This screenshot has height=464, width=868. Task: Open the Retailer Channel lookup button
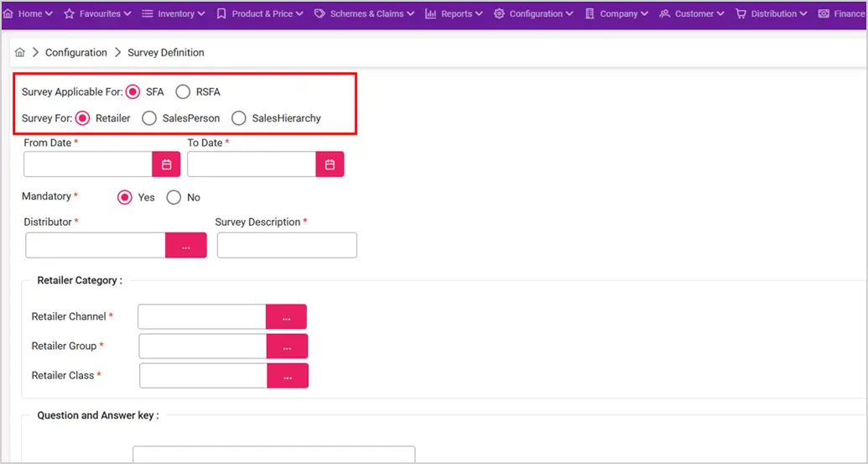(x=286, y=316)
